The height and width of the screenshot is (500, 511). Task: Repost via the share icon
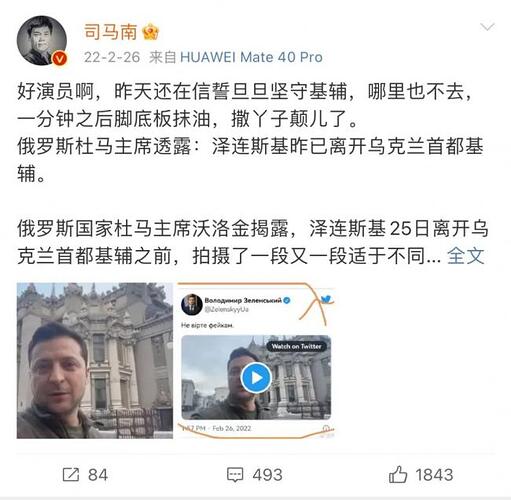point(71,475)
